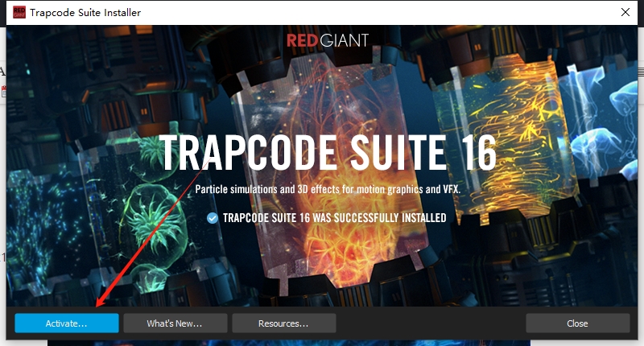Click the Red Giant icon in title bar
The image size is (644, 346).
tap(19, 12)
